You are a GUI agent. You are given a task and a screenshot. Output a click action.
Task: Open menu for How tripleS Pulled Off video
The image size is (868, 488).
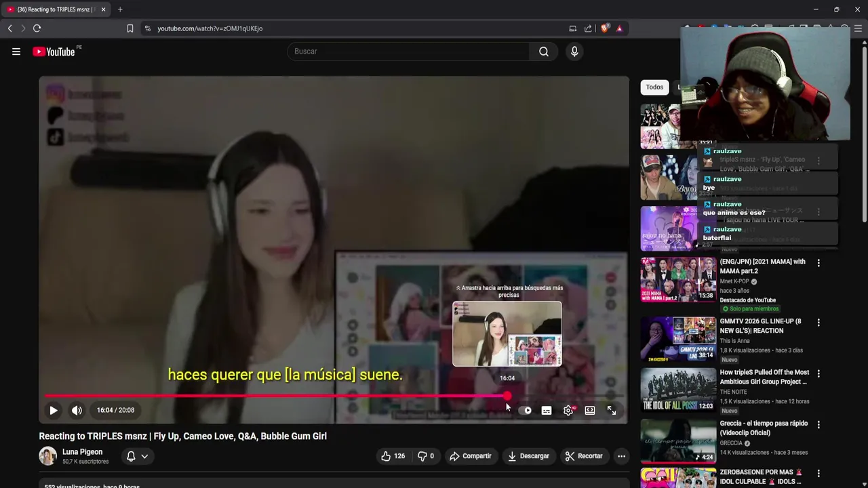tap(818, 373)
